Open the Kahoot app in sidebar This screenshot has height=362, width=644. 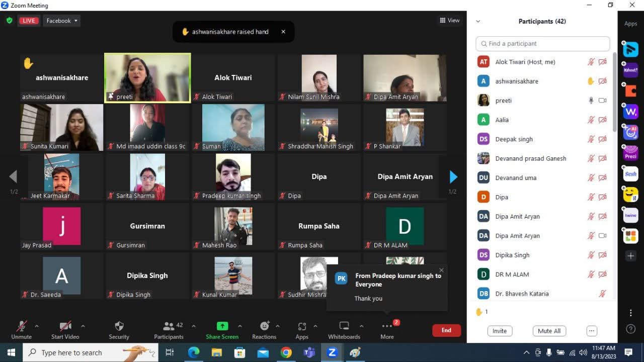(x=630, y=70)
